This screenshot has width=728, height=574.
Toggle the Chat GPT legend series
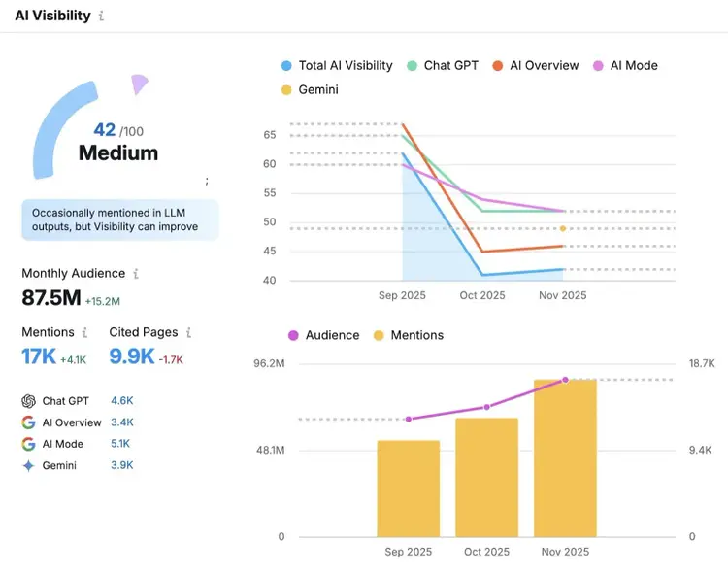click(x=443, y=65)
